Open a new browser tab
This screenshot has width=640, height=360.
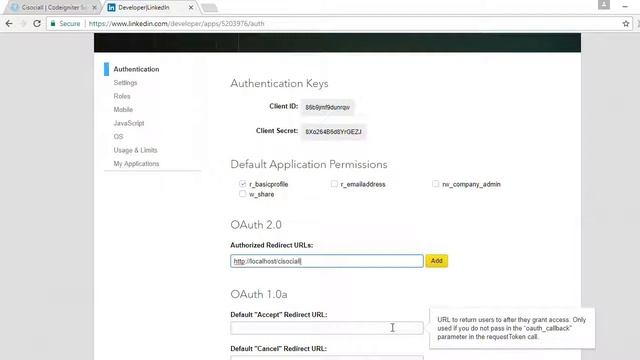point(209,8)
